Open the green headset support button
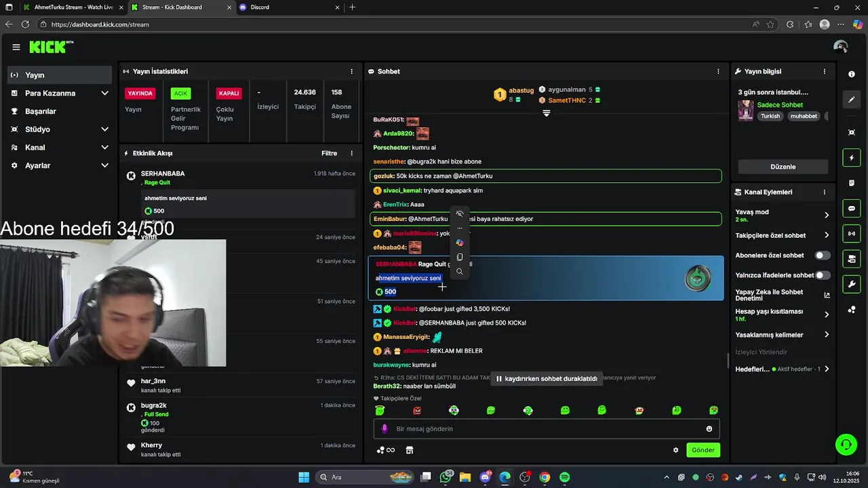868x488 pixels. (x=846, y=445)
